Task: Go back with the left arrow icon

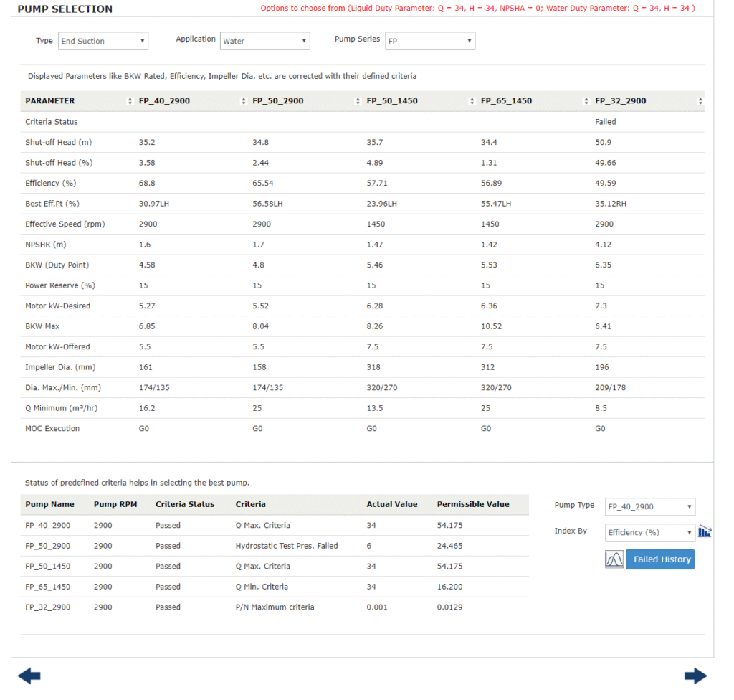Action: (29, 676)
